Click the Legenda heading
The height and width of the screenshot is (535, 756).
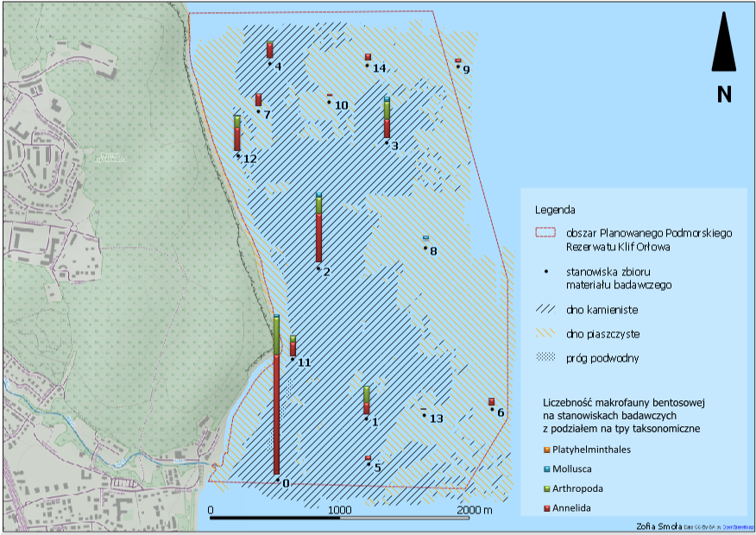coord(555,211)
